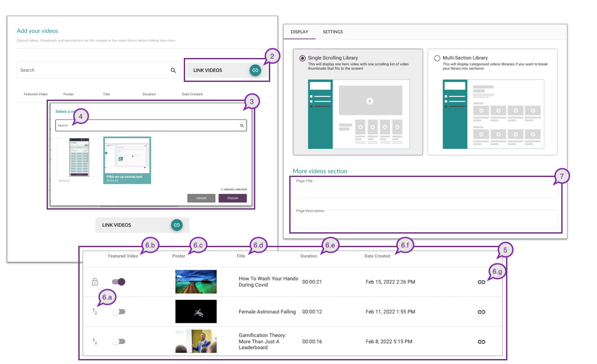
Task: Click reorder arrows for Gamification Theory row
Action: click(x=95, y=341)
